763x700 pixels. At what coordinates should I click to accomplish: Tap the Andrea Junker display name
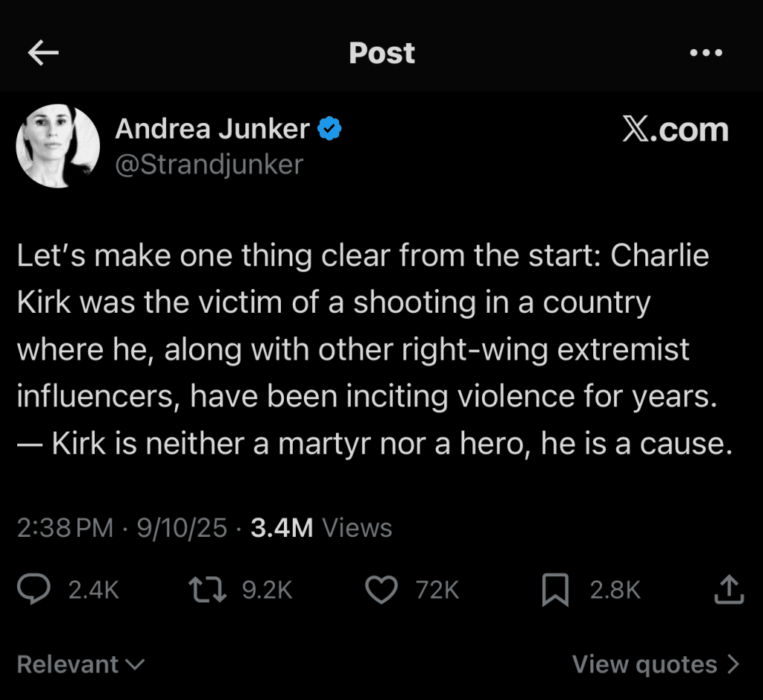pos(212,130)
